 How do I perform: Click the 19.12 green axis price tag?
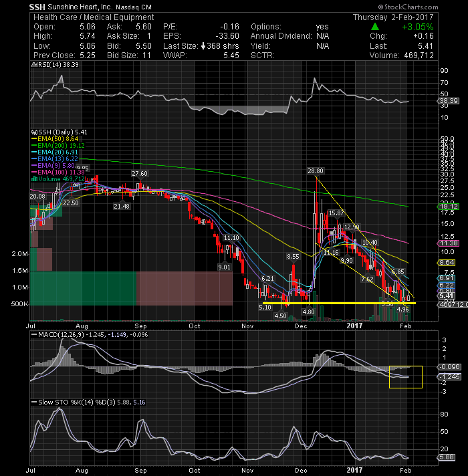449,207
